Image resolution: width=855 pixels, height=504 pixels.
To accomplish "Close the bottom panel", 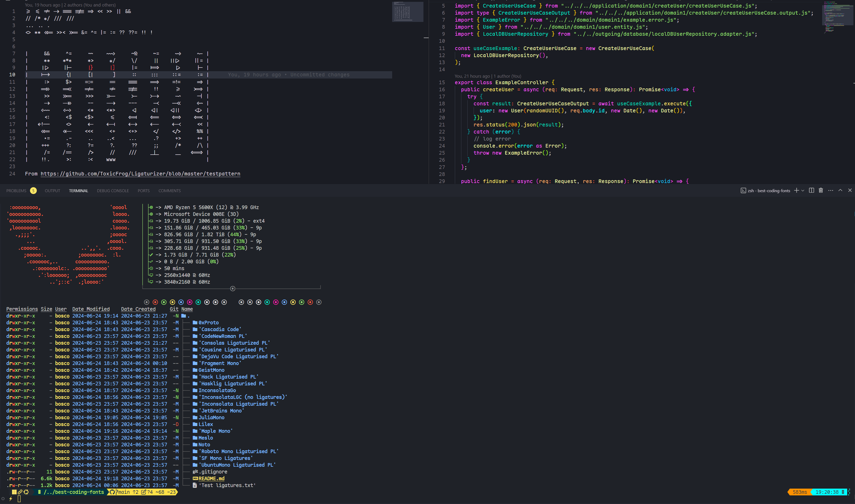I will pyautogui.click(x=850, y=191).
